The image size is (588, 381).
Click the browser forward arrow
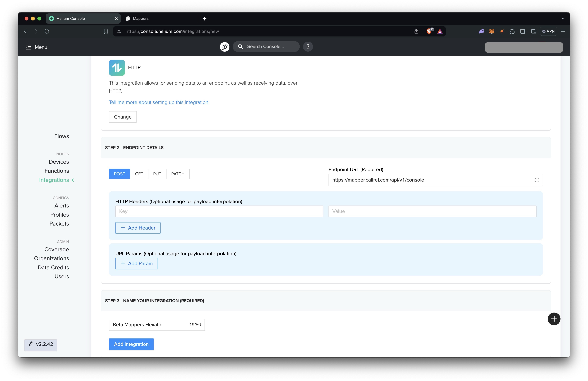(x=36, y=31)
